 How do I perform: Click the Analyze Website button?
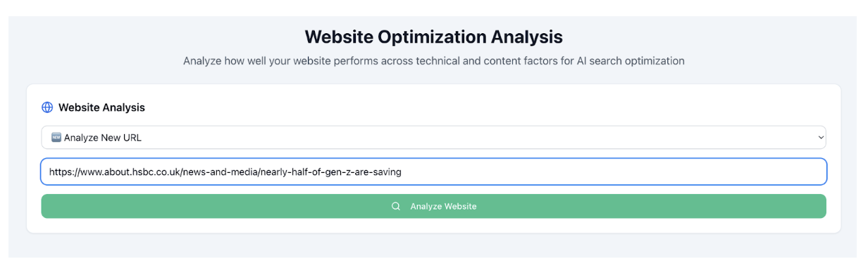click(x=433, y=206)
